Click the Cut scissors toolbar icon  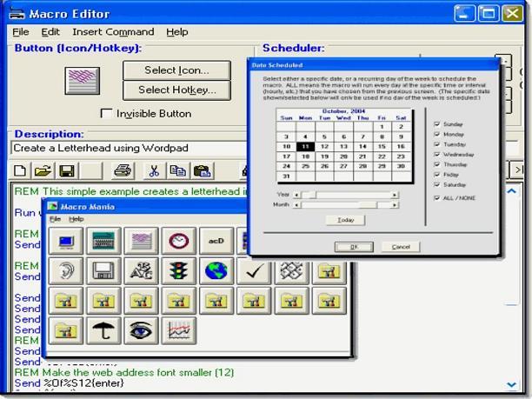(x=154, y=170)
